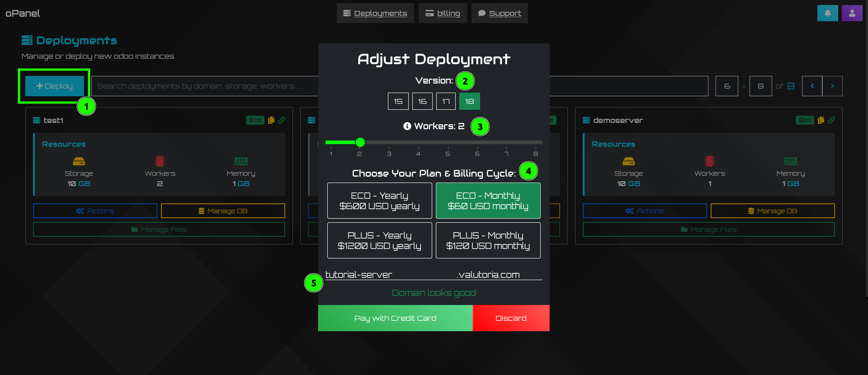Choose the ECO - Monthly plan
Screen dimensions: 868x375
tap(488, 201)
